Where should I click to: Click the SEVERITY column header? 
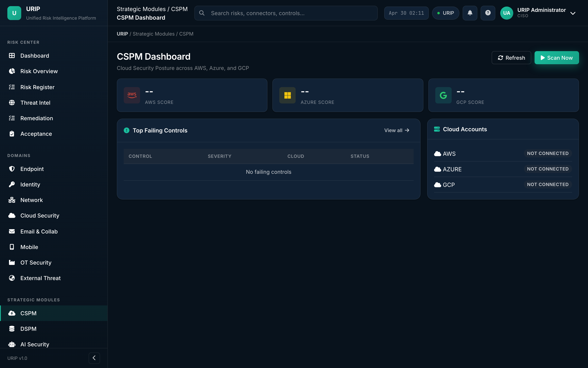(x=219, y=156)
